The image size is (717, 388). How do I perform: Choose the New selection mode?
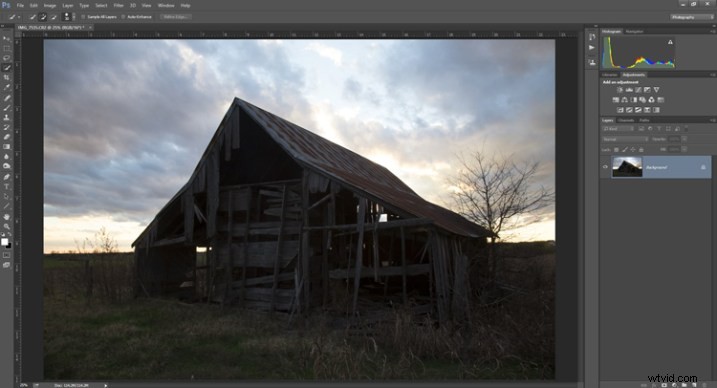click(x=32, y=17)
